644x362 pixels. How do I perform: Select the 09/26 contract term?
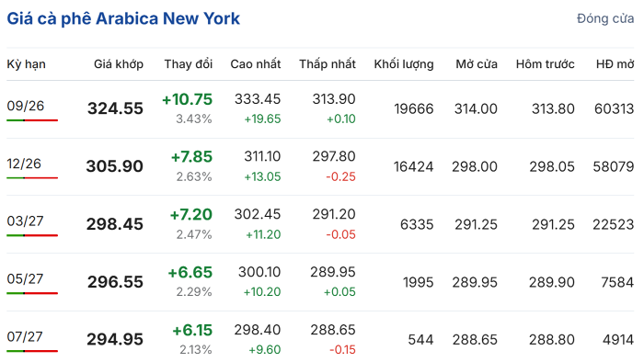(26, 106)
